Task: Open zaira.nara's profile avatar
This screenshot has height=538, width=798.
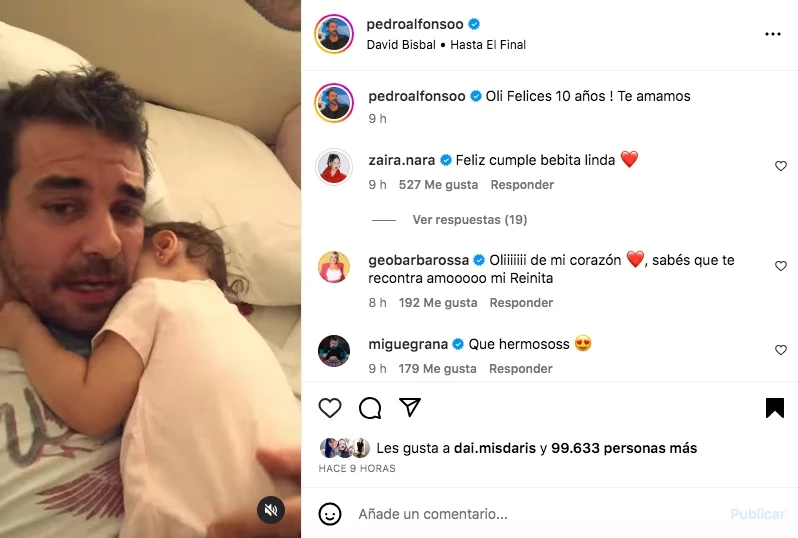Action: [x=334, y=166]
